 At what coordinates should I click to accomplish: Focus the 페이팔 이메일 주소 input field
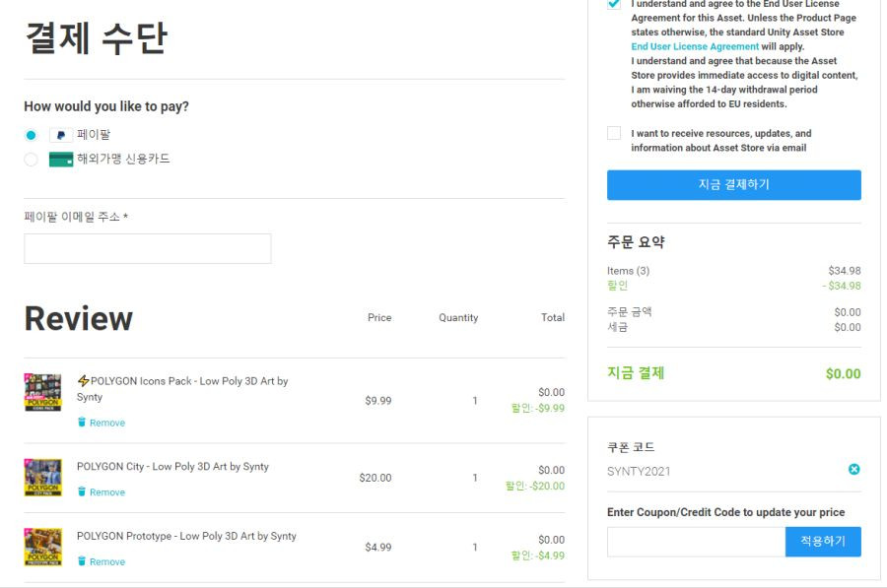tap(148, 249)
